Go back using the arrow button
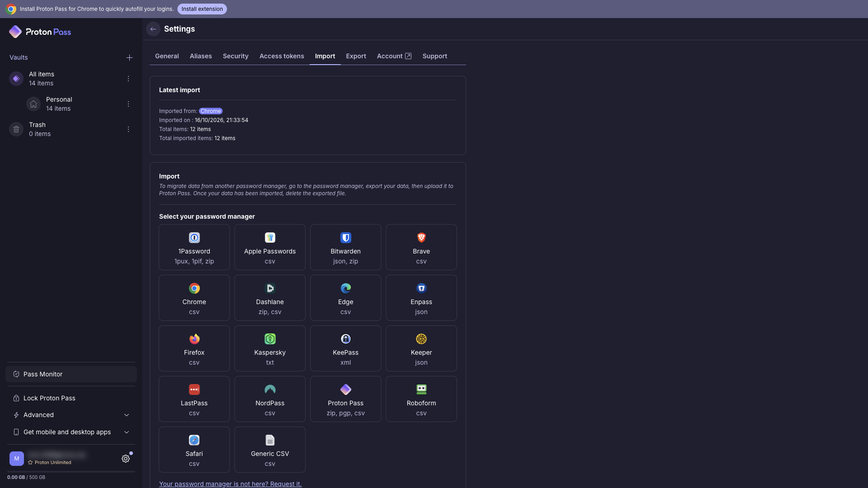 coord(153,29)
